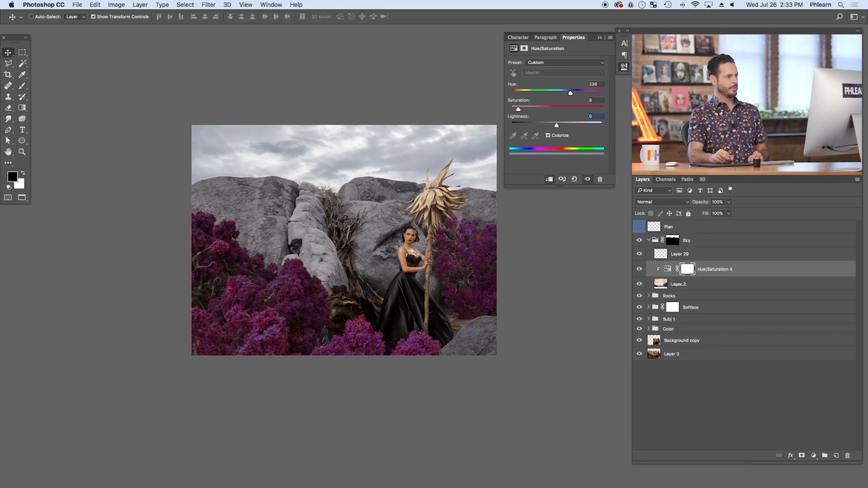The height and width of the screenshot is (488, 868).
Task: Uncheck Show Transform Controls
Action: click(x=93, y=16)
